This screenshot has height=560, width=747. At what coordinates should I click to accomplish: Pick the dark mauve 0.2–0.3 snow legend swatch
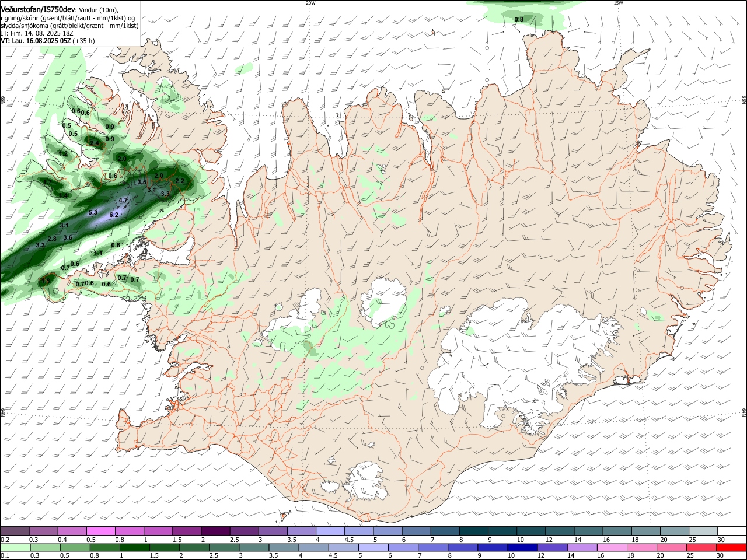pyautogui.click(x=15, y=531)
